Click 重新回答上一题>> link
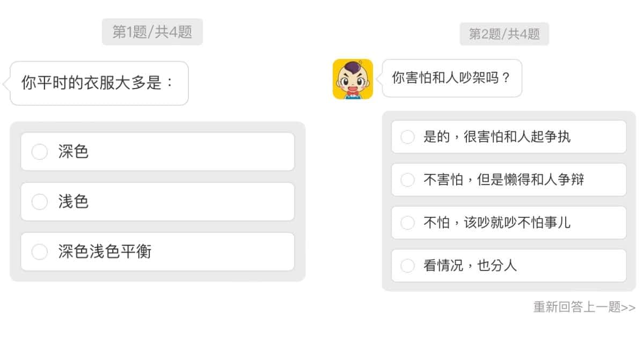The height and width of the screenshot is (337, 644). [x=584, y=307]
